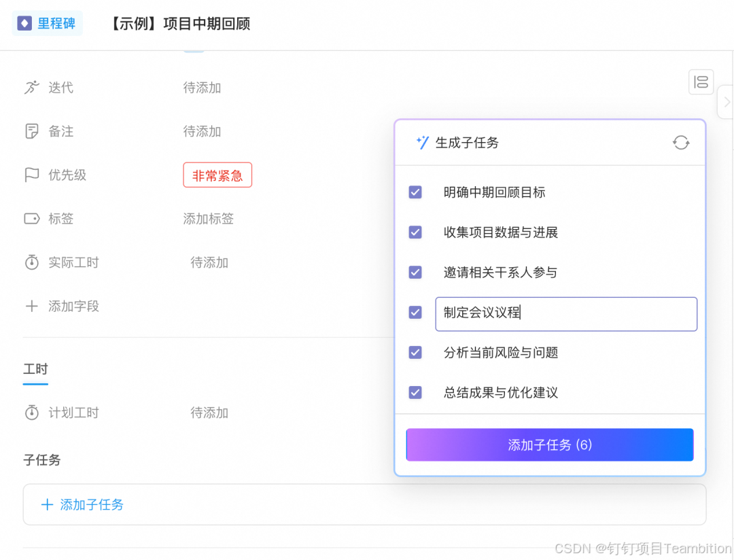The width and height of the screenshot is (734, 560).
Task: Uncheck 收集项目数据与进展 checkbox
Action: (415, 232)
